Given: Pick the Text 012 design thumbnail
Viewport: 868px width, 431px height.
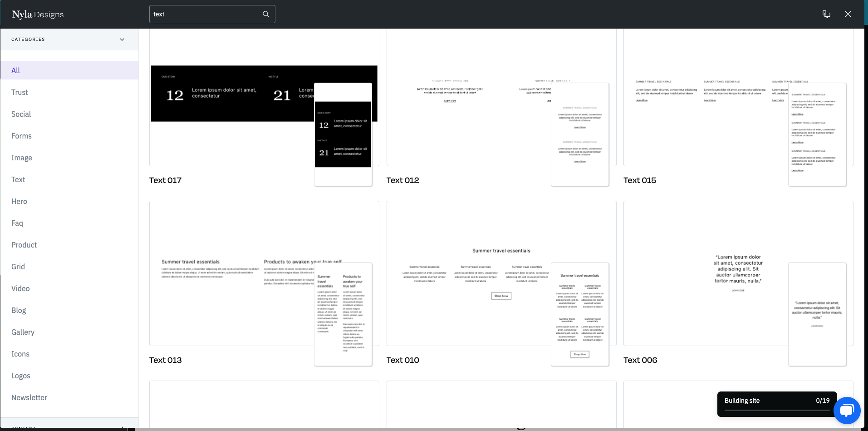Looking at the screenshot, I should [501, 97].
